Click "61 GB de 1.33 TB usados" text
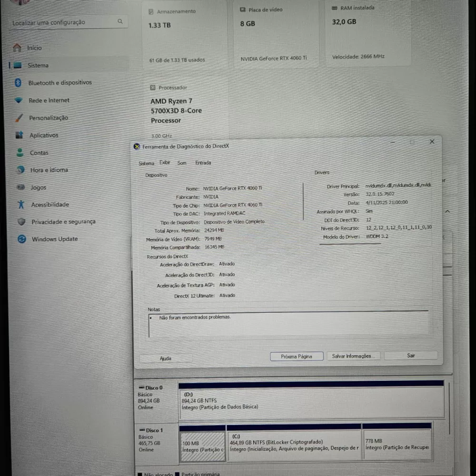The width and height of the screenshot is (476, 476). tap(177, 60)
